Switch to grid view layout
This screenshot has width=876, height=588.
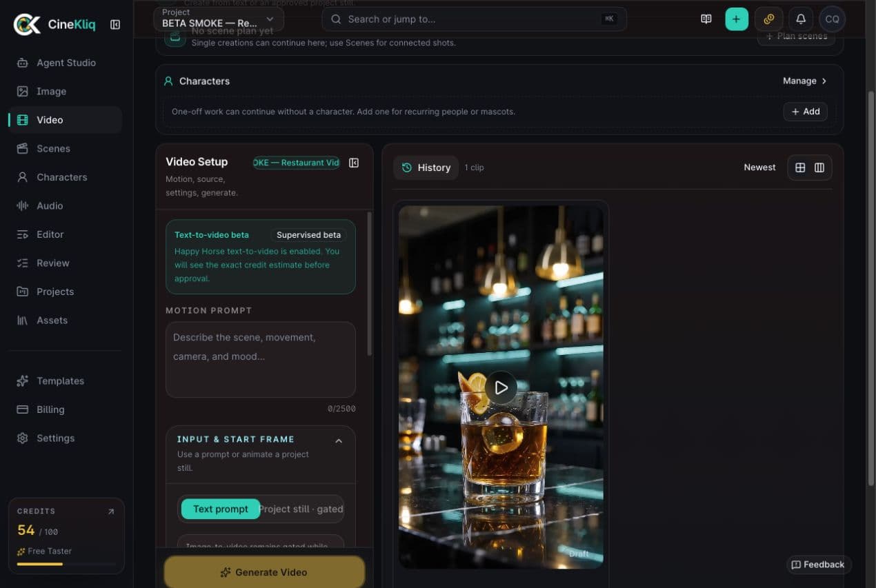pos(800,168)
